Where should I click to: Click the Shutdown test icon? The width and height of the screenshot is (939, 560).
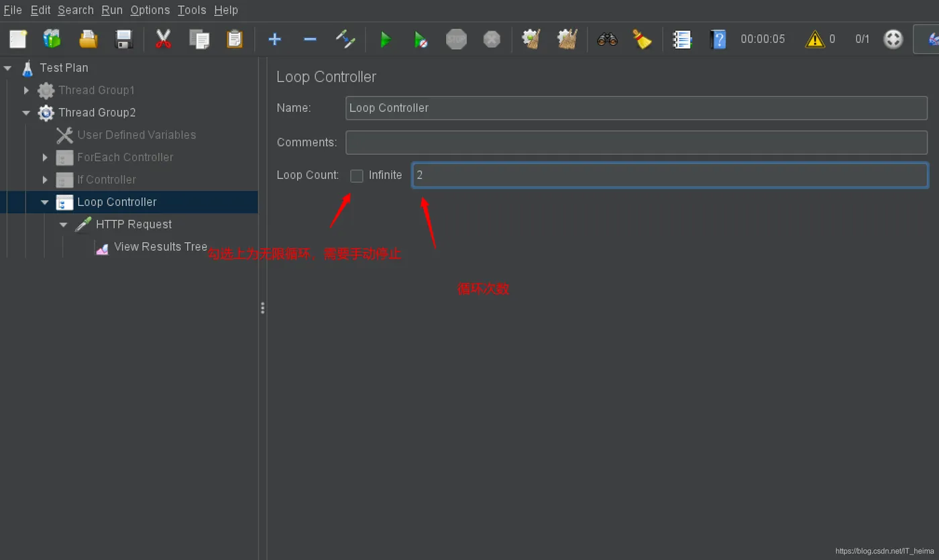[x=492, y=39]
